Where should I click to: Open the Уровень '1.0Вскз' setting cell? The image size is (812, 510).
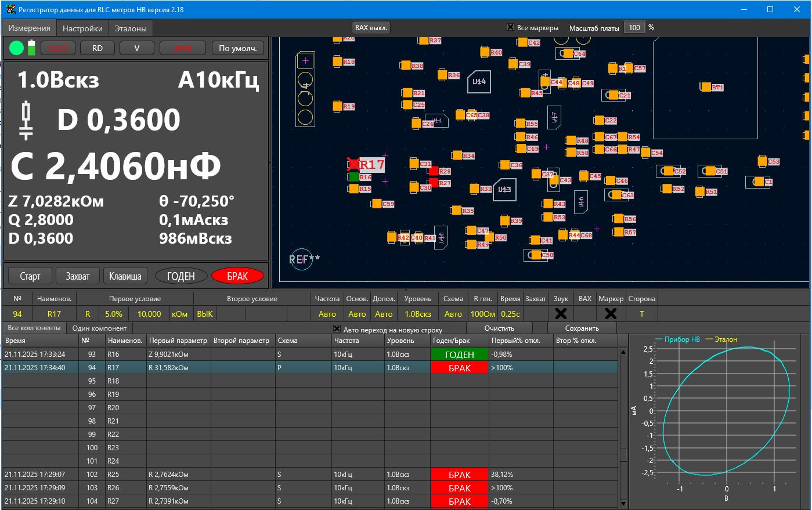coord(418,314)
